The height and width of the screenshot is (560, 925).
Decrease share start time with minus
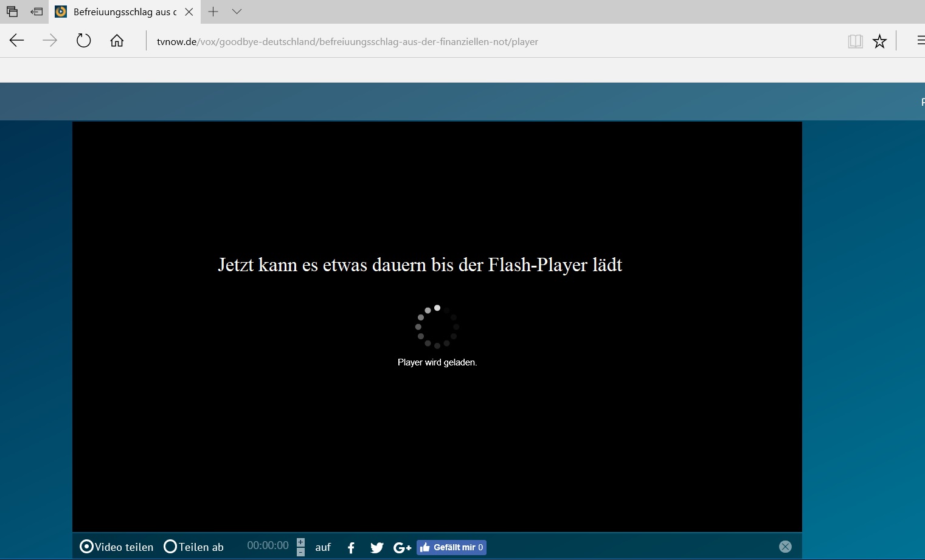300,552
